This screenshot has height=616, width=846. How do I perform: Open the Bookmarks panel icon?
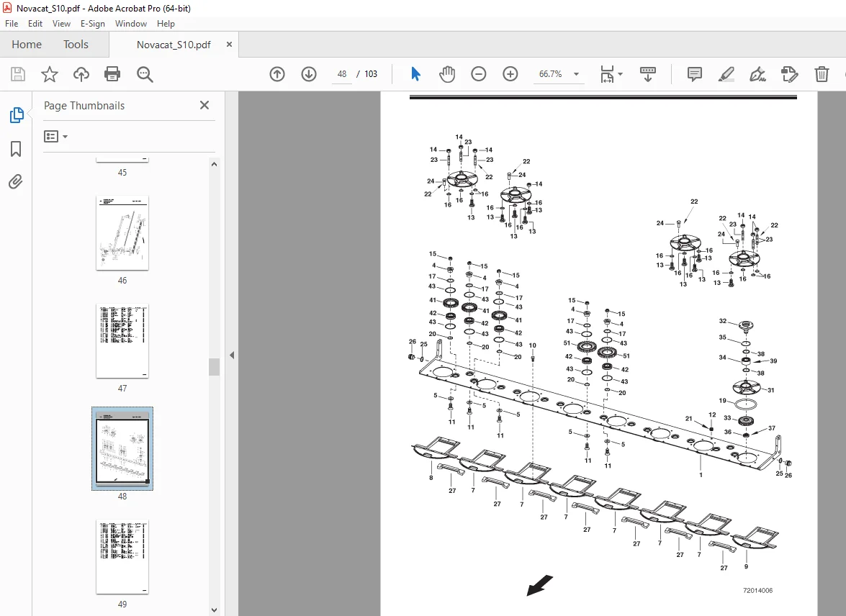click(x=16, y=149)
